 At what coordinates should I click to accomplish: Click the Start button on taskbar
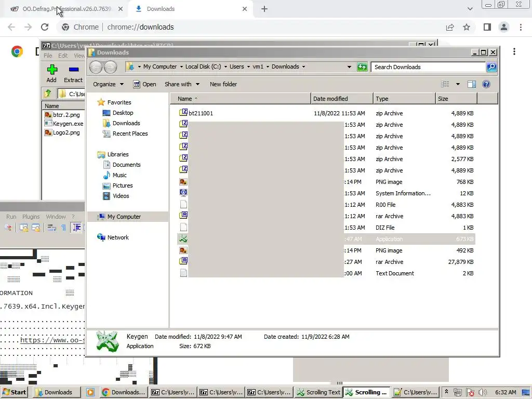[x=14, y=392]
